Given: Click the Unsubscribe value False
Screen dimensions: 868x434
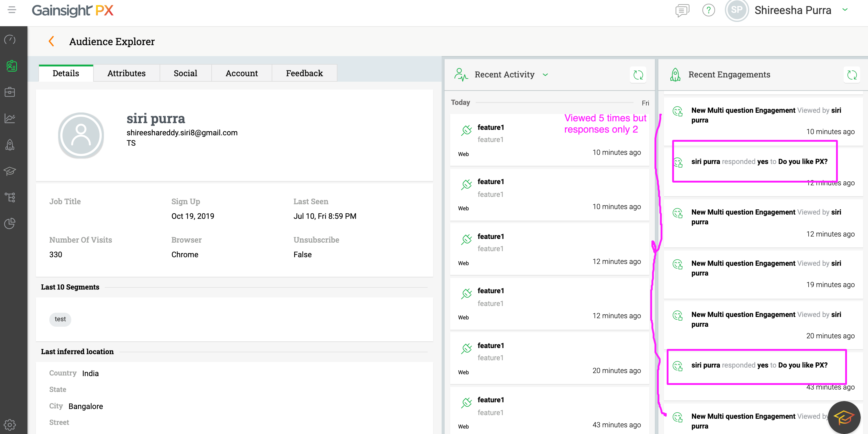Looking at the screenshot, I should pyautogui.click(x=302, y=254).
